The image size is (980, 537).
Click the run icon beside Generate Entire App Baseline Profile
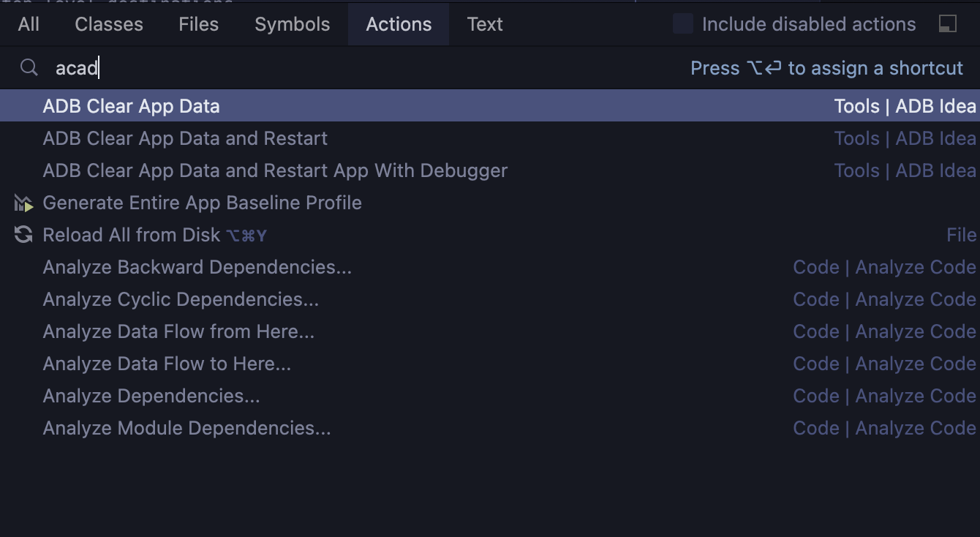[x=22, y=203]
